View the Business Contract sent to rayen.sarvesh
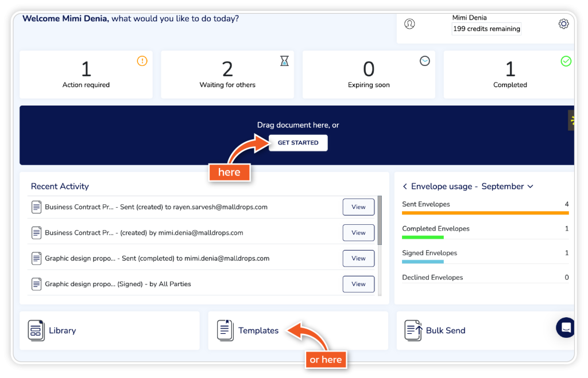Screen dimensions: 588x378 point(358,207)
